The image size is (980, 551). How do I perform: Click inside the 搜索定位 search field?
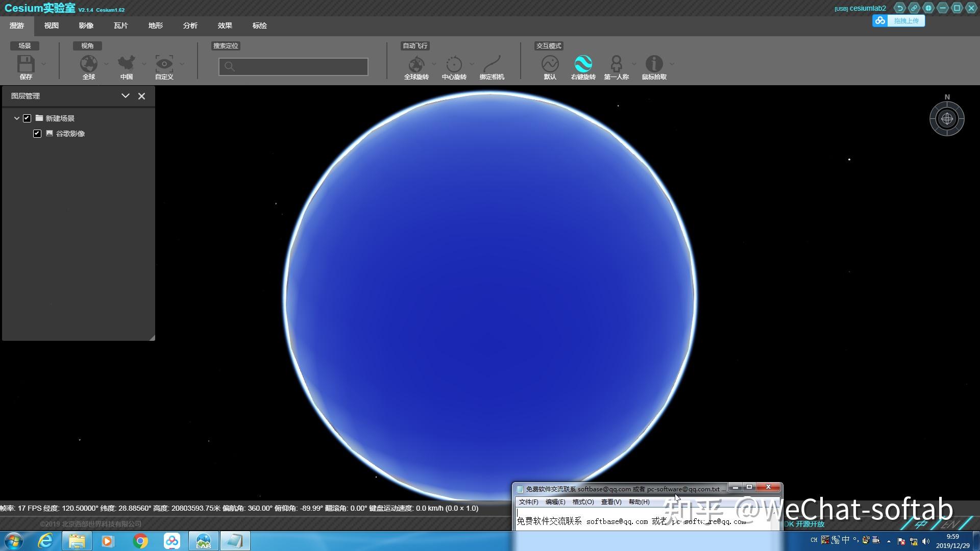pos(299,67)
